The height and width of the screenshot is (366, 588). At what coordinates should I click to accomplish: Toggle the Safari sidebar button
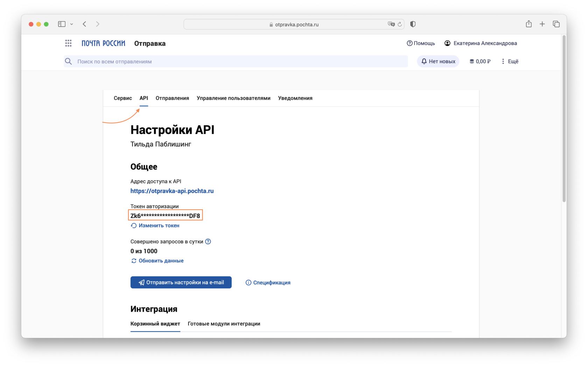tap(62, 24)
